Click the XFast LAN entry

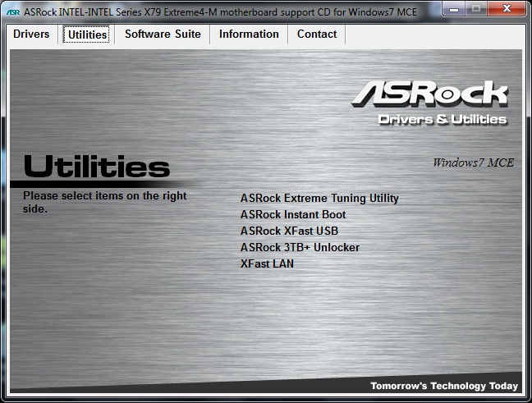[x=267, y=263]
